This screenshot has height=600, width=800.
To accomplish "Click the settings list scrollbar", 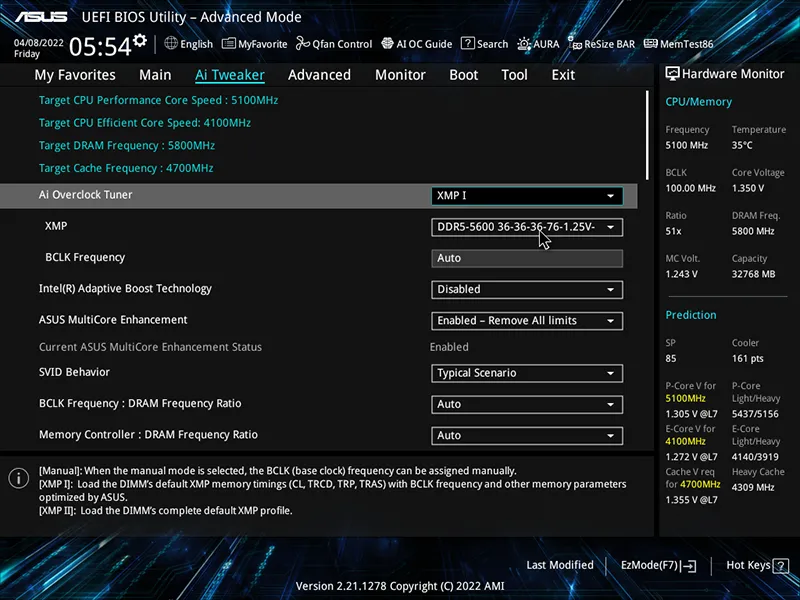I will coord(647,135).
